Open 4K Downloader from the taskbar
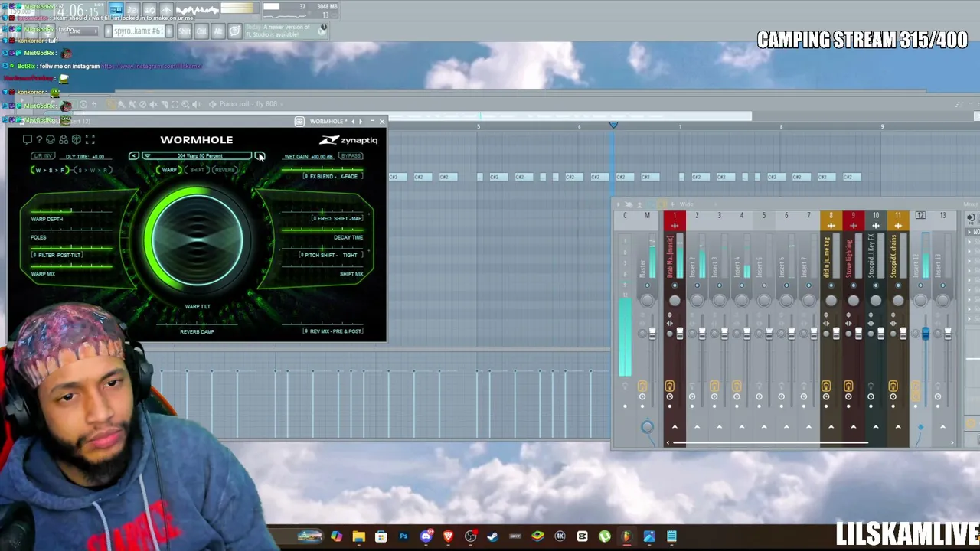Screen dimensions: 980x551 click(x=560, y=536)
